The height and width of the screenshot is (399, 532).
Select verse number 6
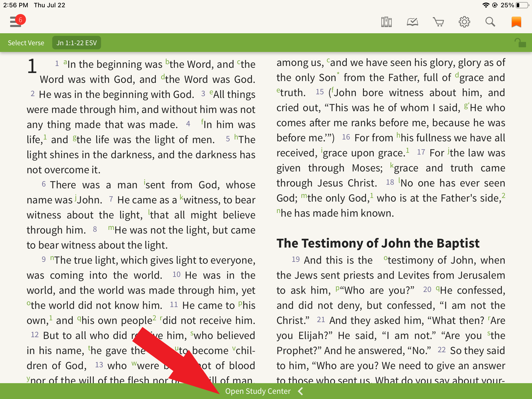44,184
